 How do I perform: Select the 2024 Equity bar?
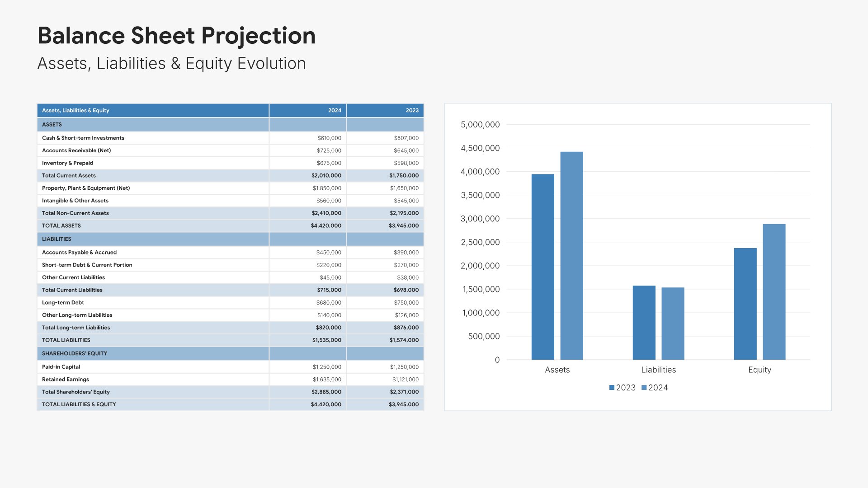[774, 292]
